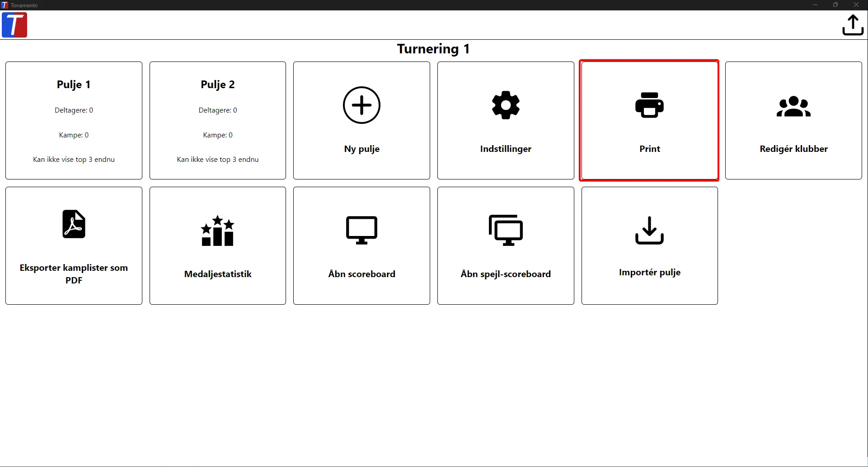
Task: Open the Pulje 2 card
Action: (218, 120)
